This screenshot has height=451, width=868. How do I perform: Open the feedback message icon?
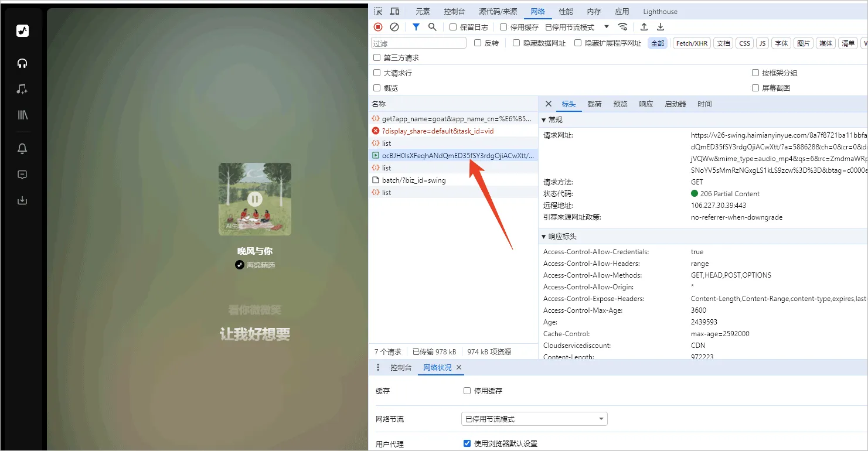coord(22,175)
